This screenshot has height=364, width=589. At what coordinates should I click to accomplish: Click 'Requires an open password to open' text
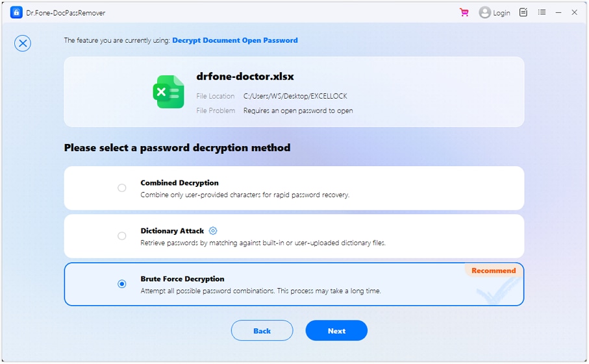tap(298, 111)
